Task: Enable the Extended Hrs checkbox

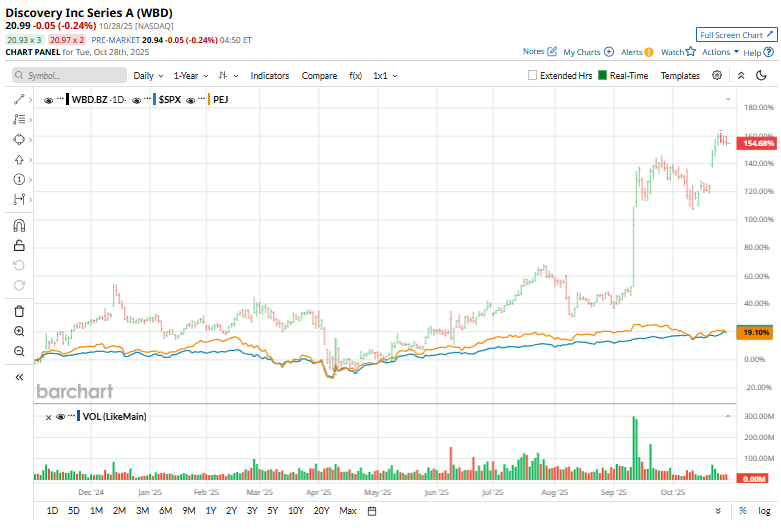Action: coord(532,75)
